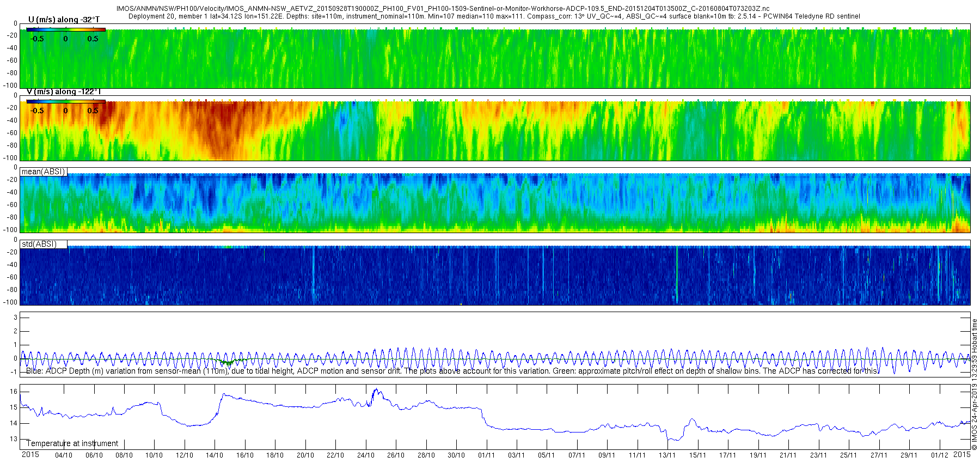This screenshot has width=980, height=463.
Task: Click the vertical IMOS 24-Apr-2019 Hobart time stamp
Action: tap(975, 385)
